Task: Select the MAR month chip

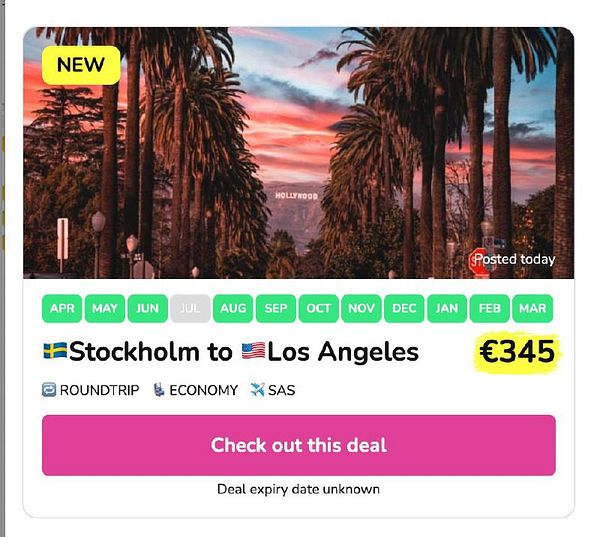Action: pyautogui.click(x=532, y=308)
